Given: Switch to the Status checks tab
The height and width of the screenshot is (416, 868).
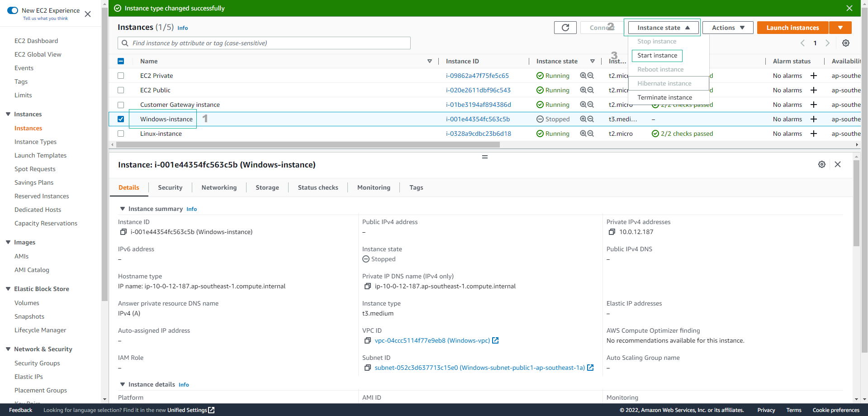Looking at the screenshot, I should coord(318,187).
